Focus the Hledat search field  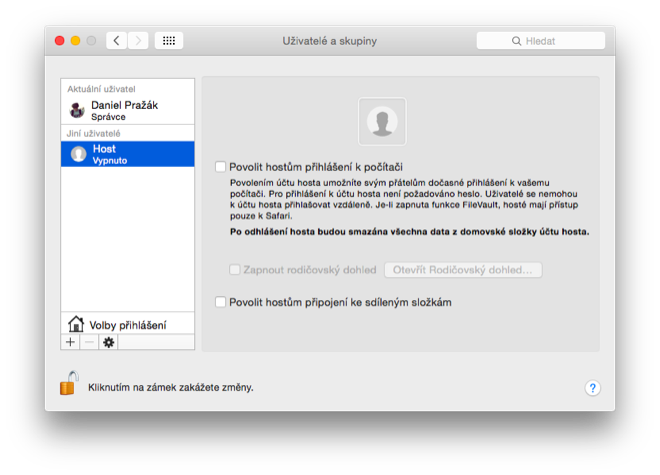pyautogui.click(x=540, y=41)
